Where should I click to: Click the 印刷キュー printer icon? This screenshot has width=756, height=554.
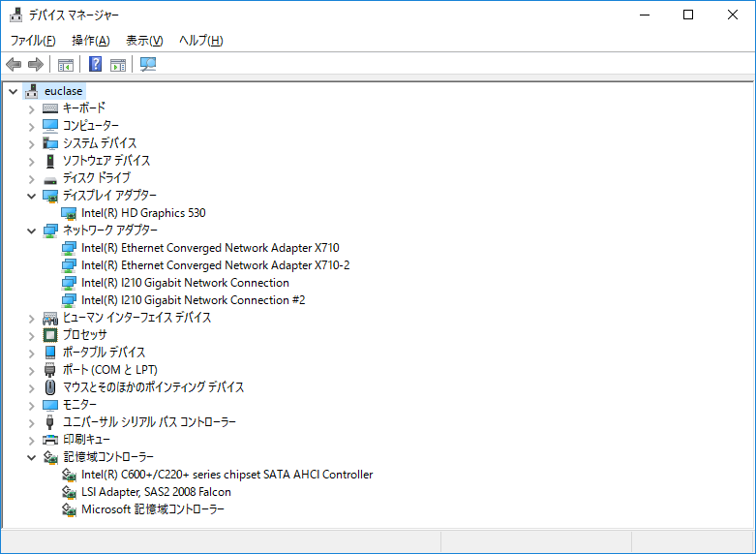(50, 440)
